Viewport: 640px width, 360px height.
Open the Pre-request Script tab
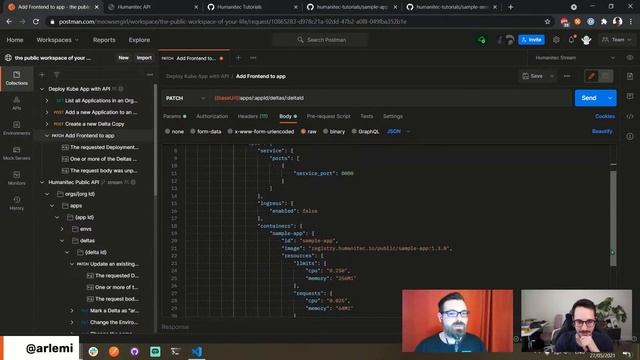(328, 116)
